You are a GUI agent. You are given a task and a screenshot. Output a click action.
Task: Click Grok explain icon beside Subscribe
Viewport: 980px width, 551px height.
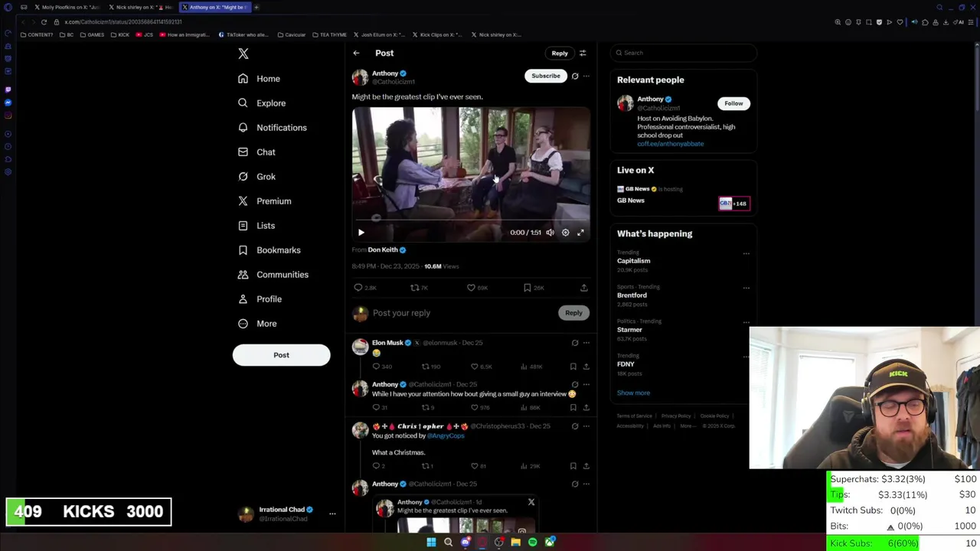(575, 76)
